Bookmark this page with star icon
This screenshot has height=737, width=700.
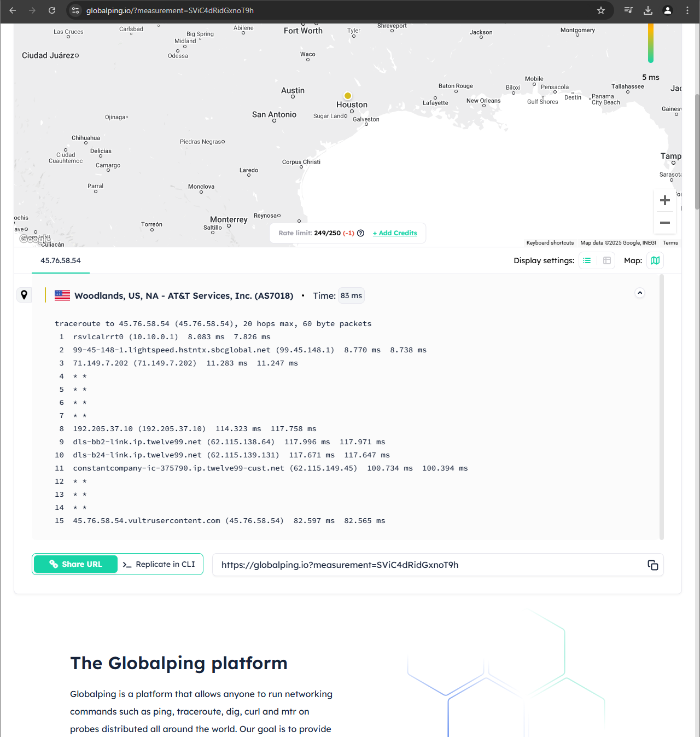[601, 10]
